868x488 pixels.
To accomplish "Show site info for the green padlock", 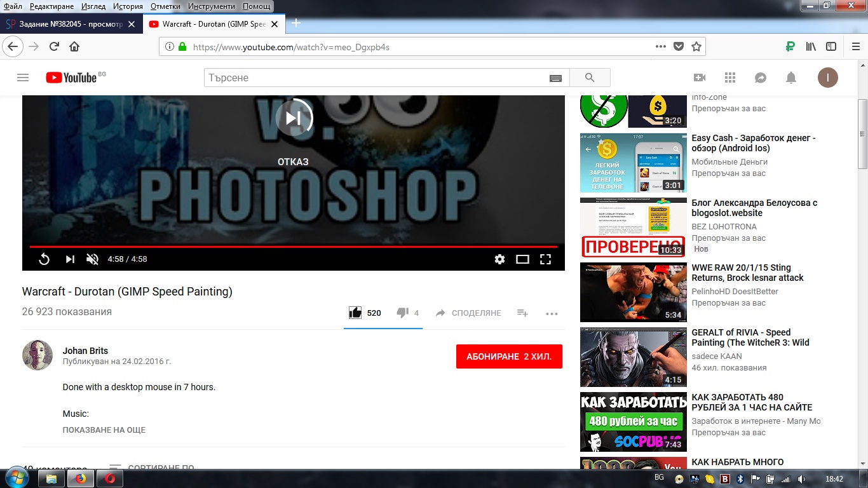I will (x=183, y=47).
